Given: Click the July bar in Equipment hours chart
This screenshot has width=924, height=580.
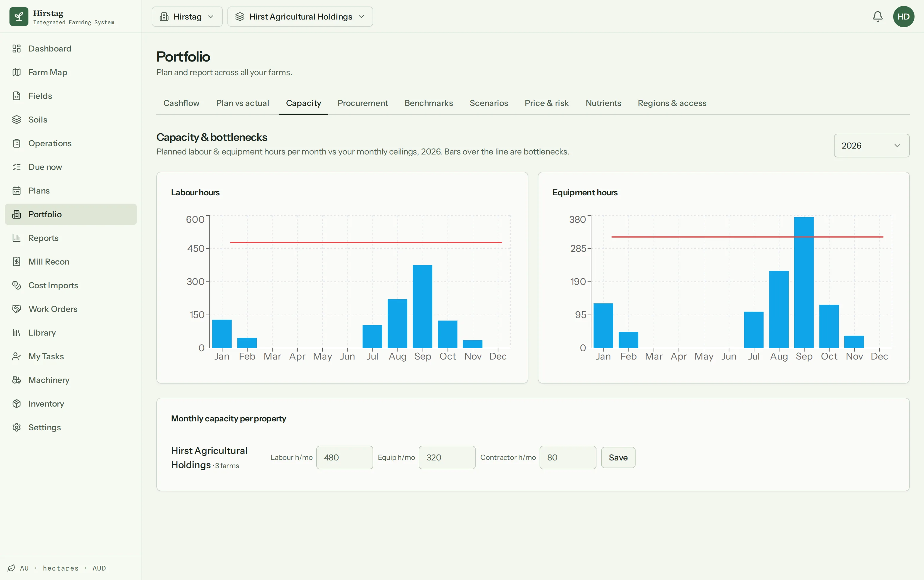Looking at the screenshot, I should [754, 330].
